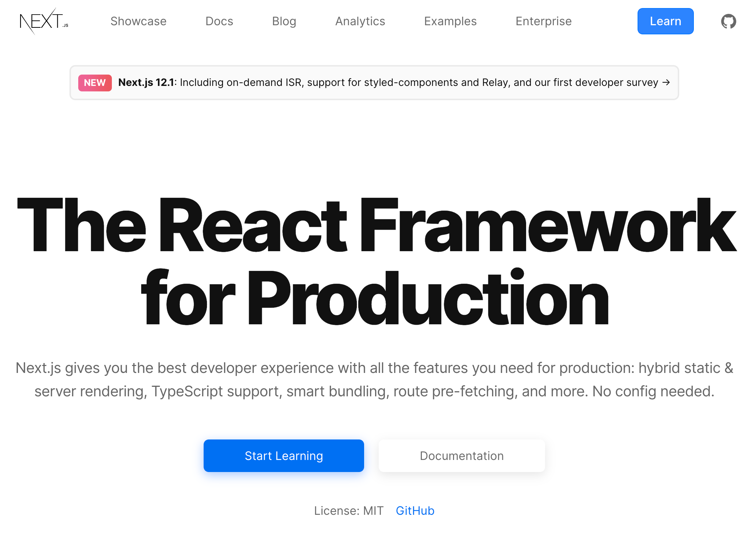Click the bold Next.js 12.1 banner title

(x=146, y=83)
